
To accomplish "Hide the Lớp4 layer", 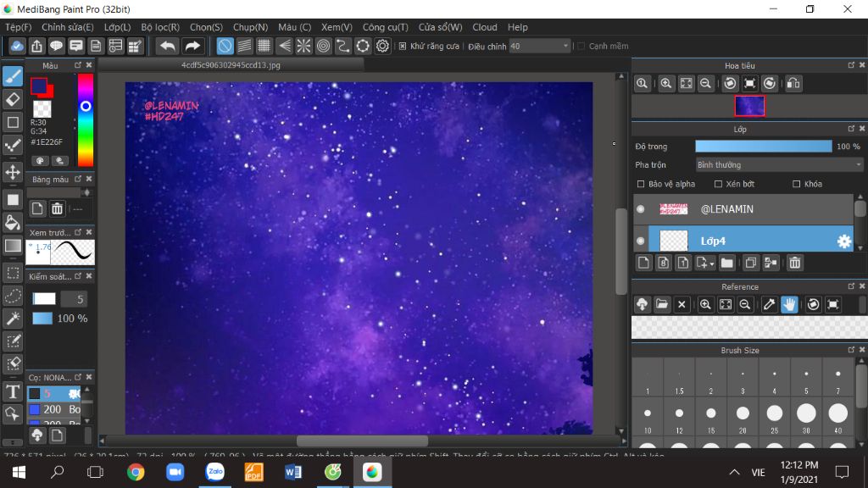I will pyautogui.click(x=641, y=241).
